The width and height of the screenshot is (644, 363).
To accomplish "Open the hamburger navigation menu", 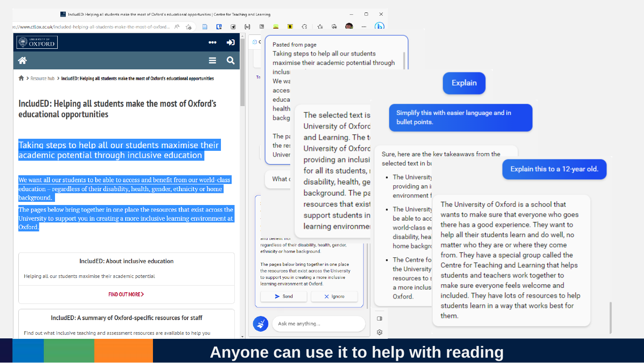I will click(212, 60).
